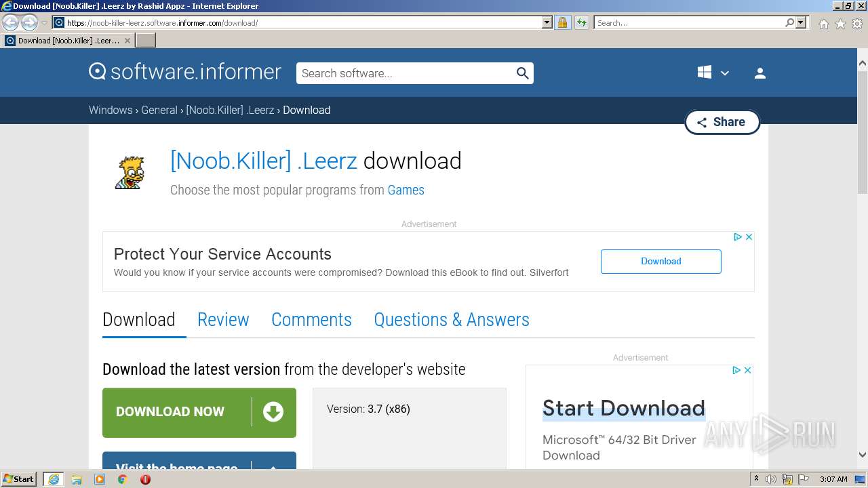Click the Visit the home page button

199,461
